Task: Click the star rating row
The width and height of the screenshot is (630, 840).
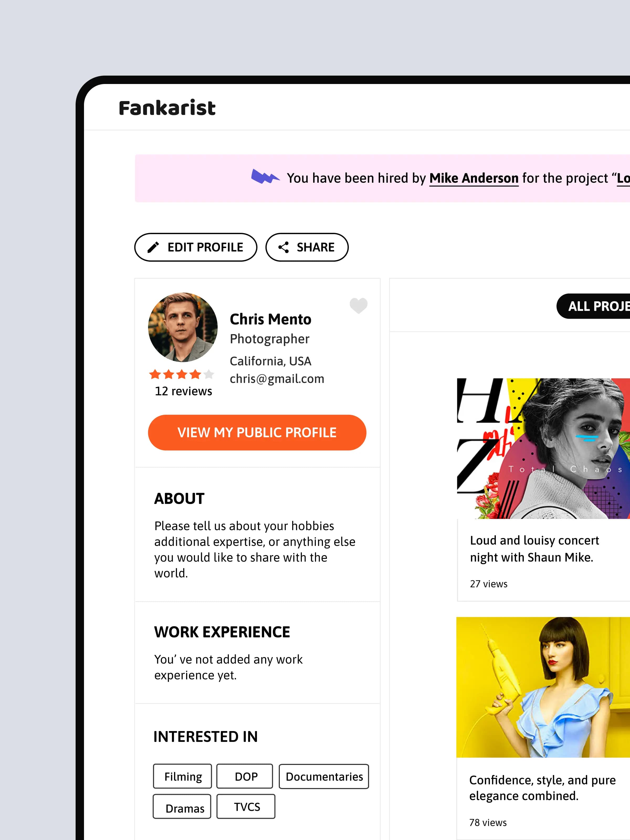Action: [x=182, y=374]
